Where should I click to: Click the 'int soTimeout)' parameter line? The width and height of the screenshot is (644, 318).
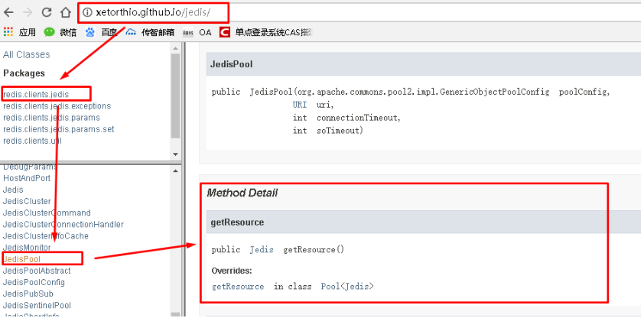328,131
